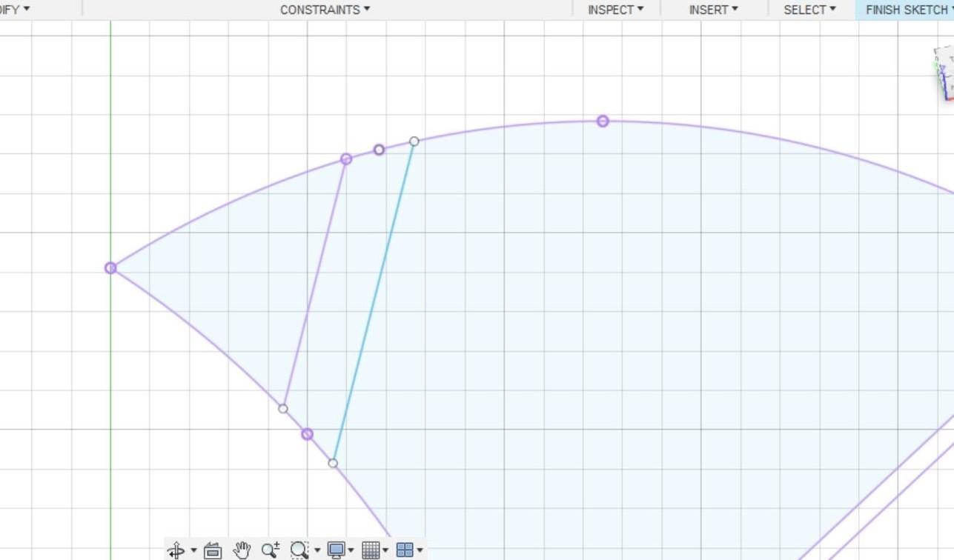
Task: Expand the Viewports dropdown arrow
Action: tap(420, 550)
